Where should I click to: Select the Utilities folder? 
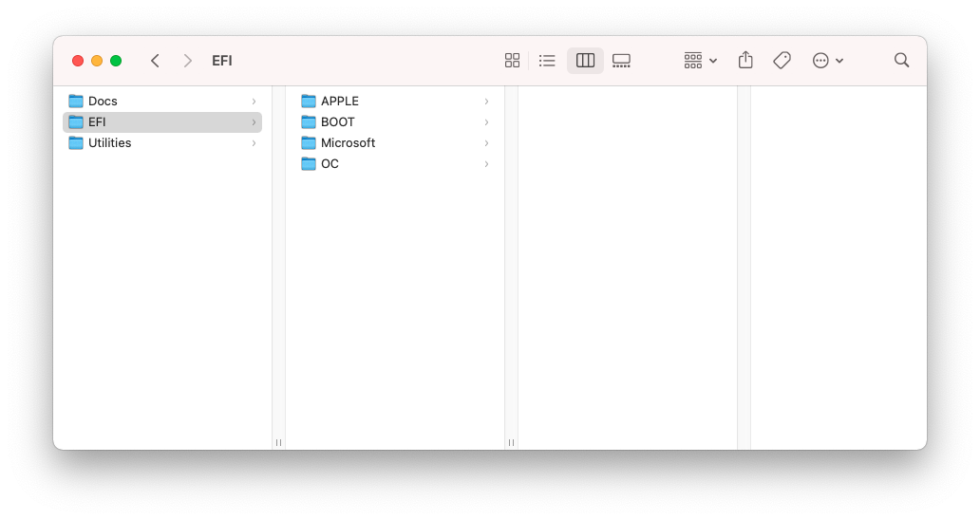[109, 143]
